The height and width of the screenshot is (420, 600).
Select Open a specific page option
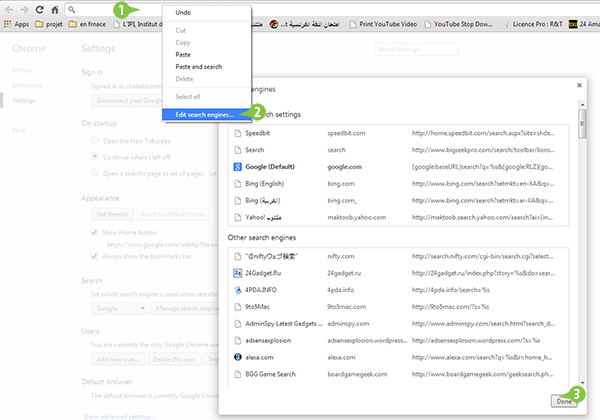point(95,173)
